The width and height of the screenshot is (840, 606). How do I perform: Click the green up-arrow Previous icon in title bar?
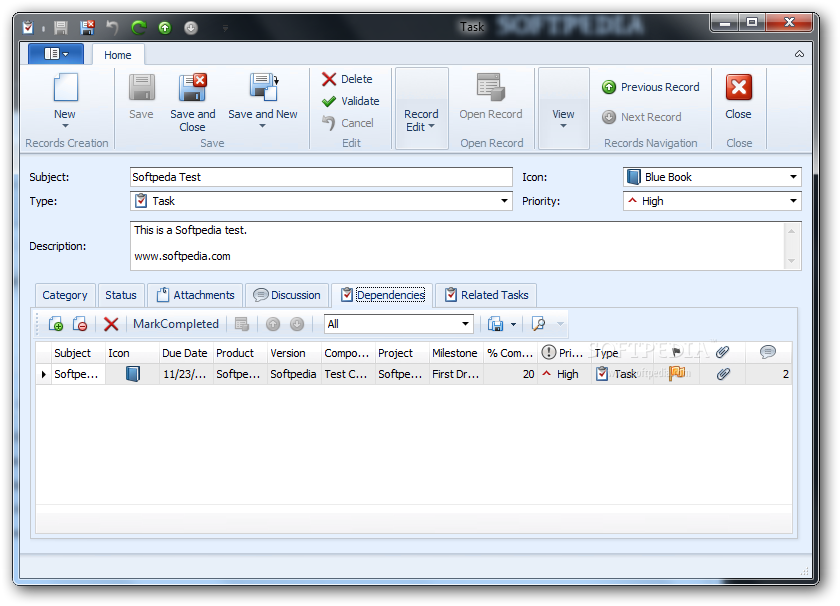point(165,27)
